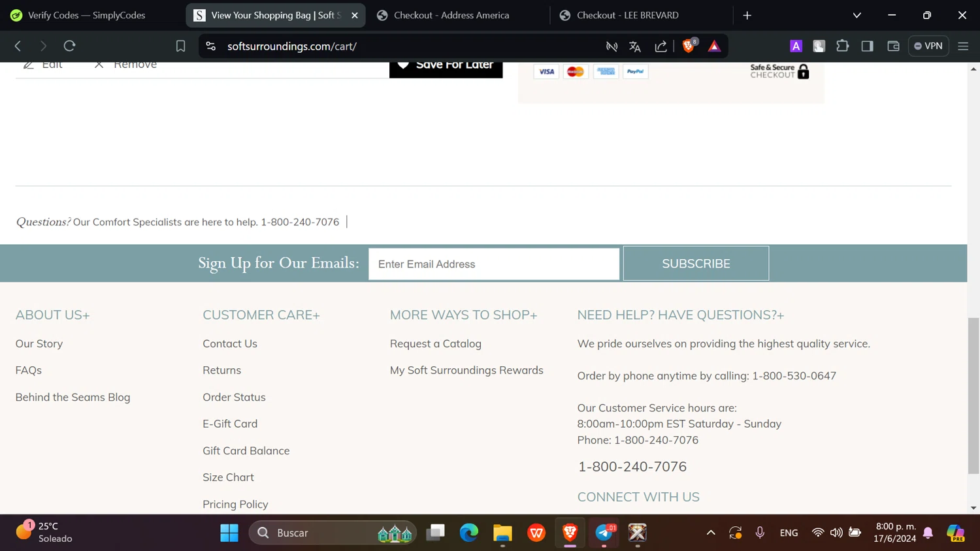The height and width of the screenshot is (551, 980).
Task: Open the Contact Us link
Action: (x=230, y=343)
